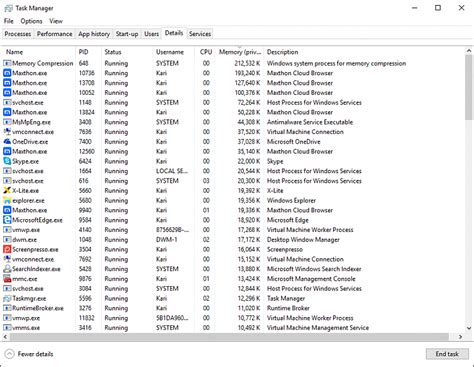Click Maxthon.exe icon with PID 13708

click(x=7, y=83)
